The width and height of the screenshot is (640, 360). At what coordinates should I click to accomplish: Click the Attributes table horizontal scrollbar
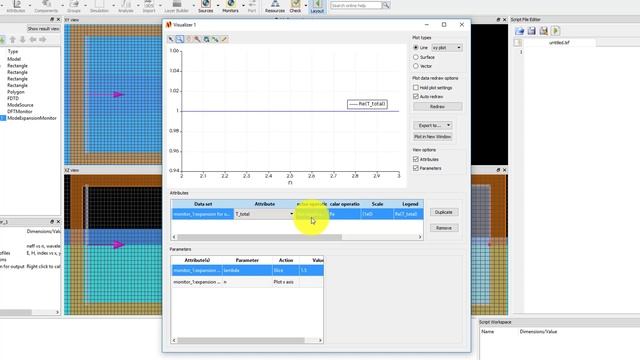260,237
